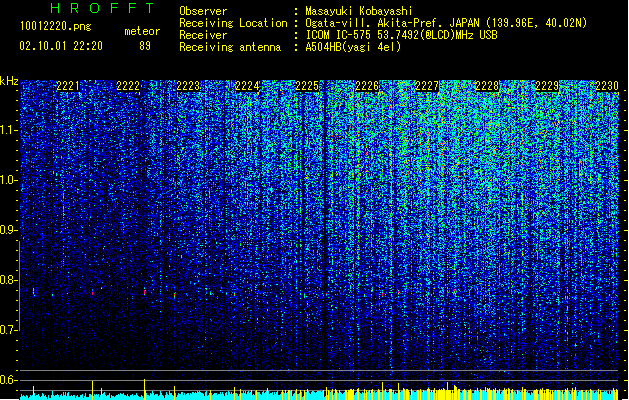Click the 2229 time marker
Screen dimensions: 629x400
pyautogui.click(x=547, y=86)
